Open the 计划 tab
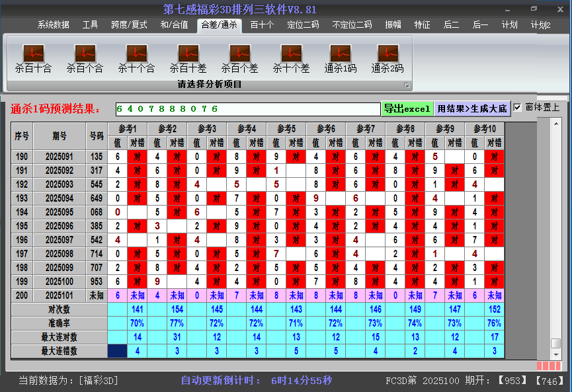572x392 pixels. 509,25
